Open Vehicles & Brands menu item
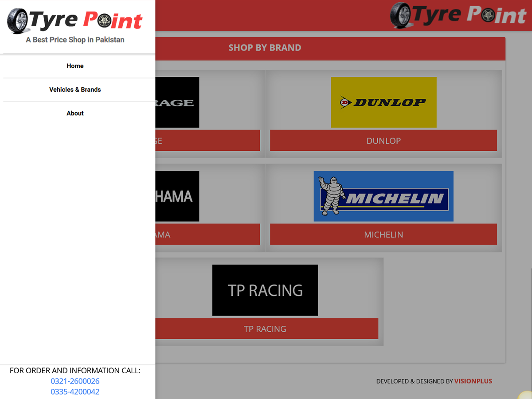Screen dimensions: 532x399 (75, 90)
